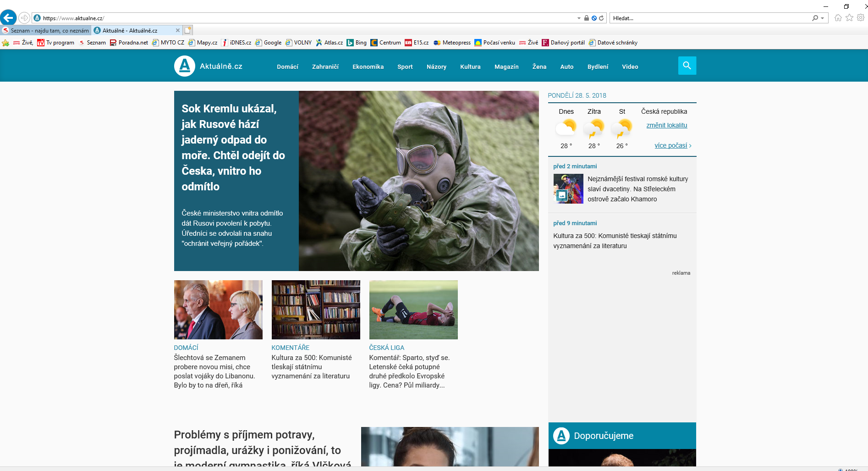Open the browser Home icon

(838, 18)
